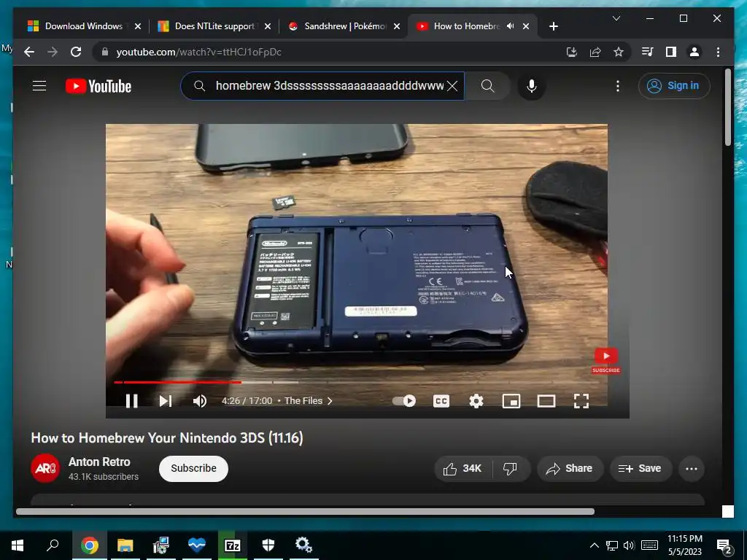
Task: Pause the video
Action: coord(131,401)
